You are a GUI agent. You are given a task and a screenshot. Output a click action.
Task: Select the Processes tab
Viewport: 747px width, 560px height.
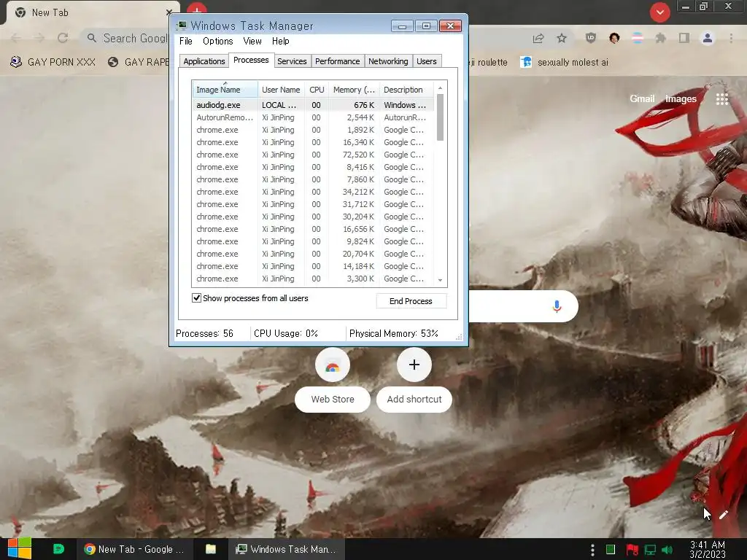click(x=251, y=60)
